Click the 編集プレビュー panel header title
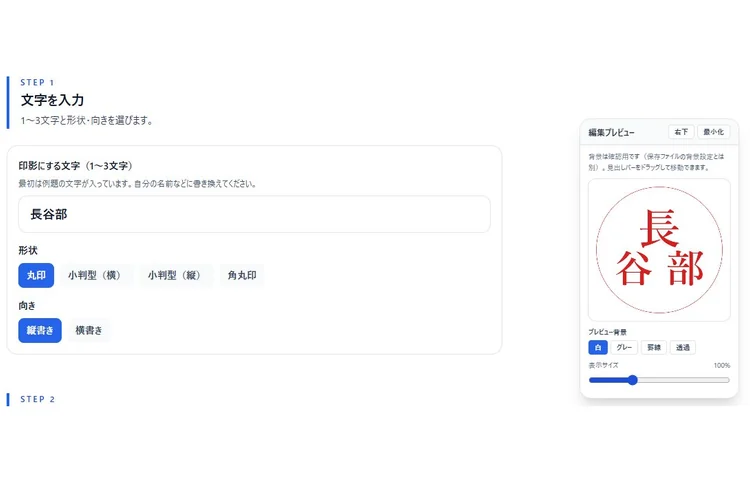The image size is (750, 482). point(611,132)
